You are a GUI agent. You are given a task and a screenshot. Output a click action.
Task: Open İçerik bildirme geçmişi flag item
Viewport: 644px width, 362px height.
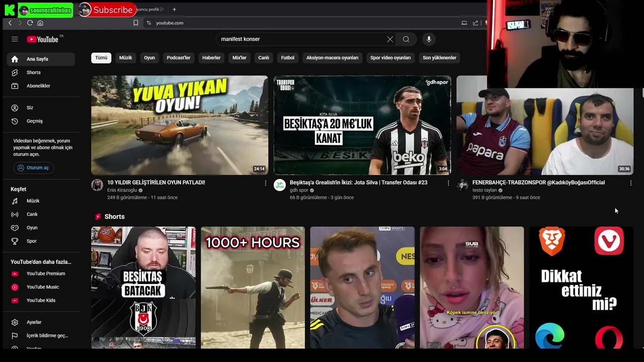[x=41, y=335]
